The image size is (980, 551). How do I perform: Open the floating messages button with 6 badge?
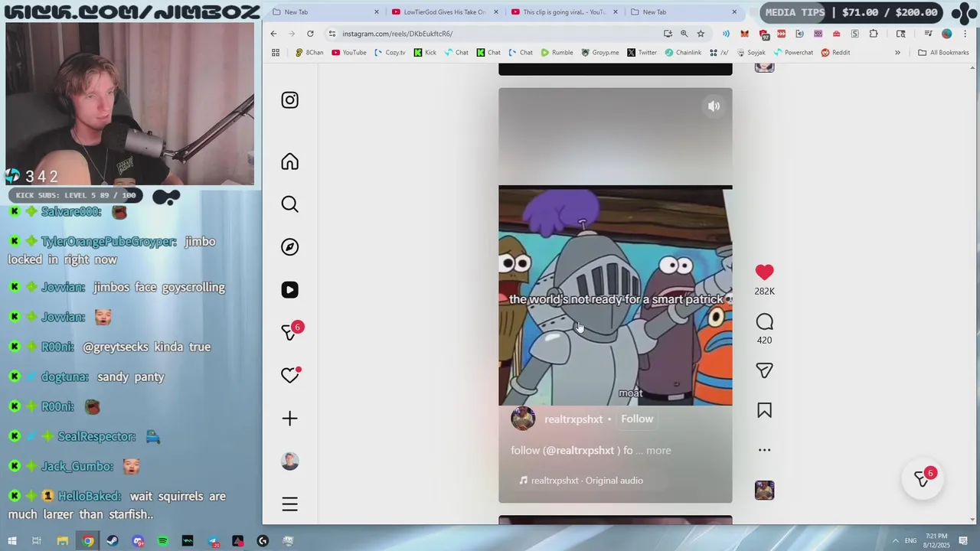tap(923, 478)
